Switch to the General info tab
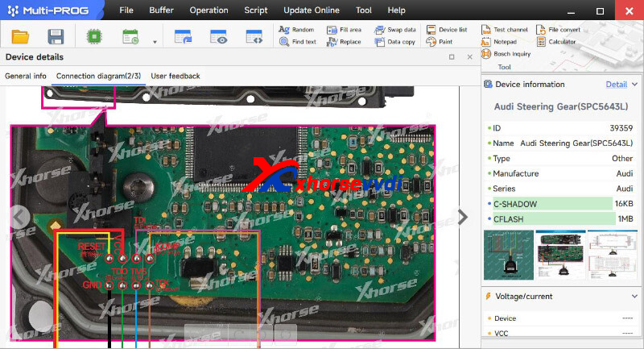The image size is (644, 349). click(x=26, y=76)
